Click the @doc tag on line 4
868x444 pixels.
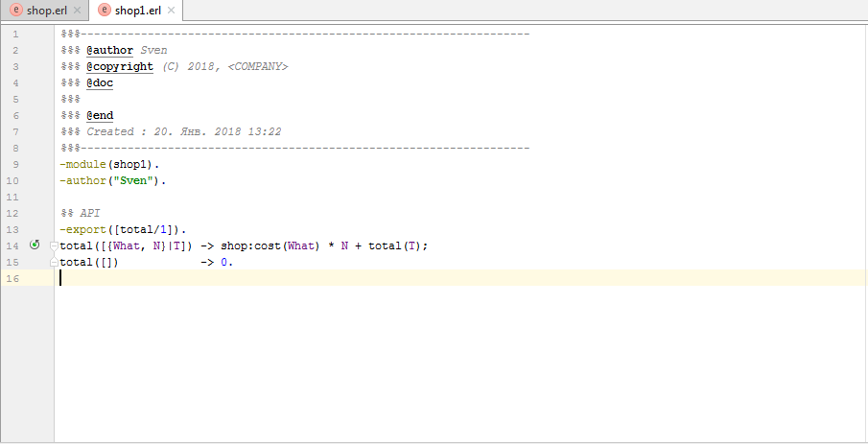100,83
